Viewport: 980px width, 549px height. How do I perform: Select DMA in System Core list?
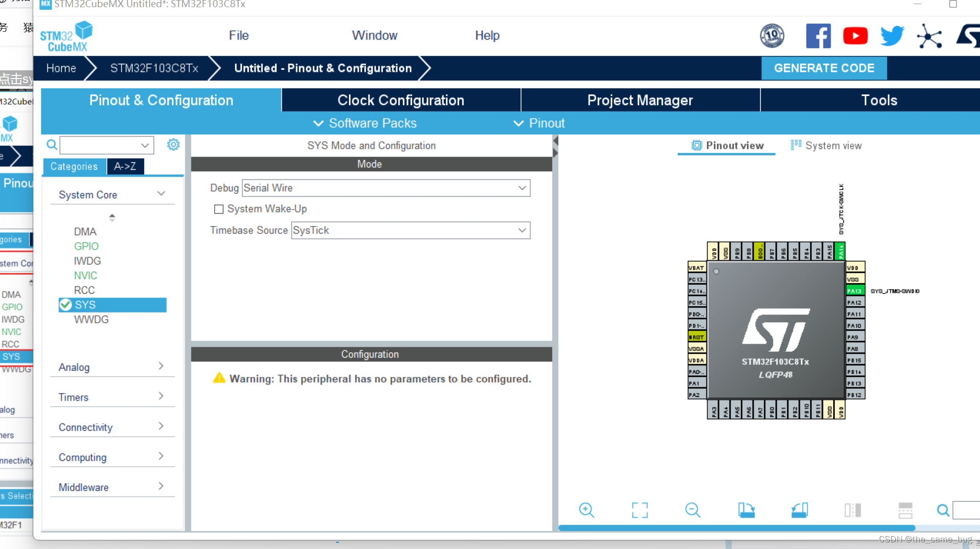pos(85,231)
